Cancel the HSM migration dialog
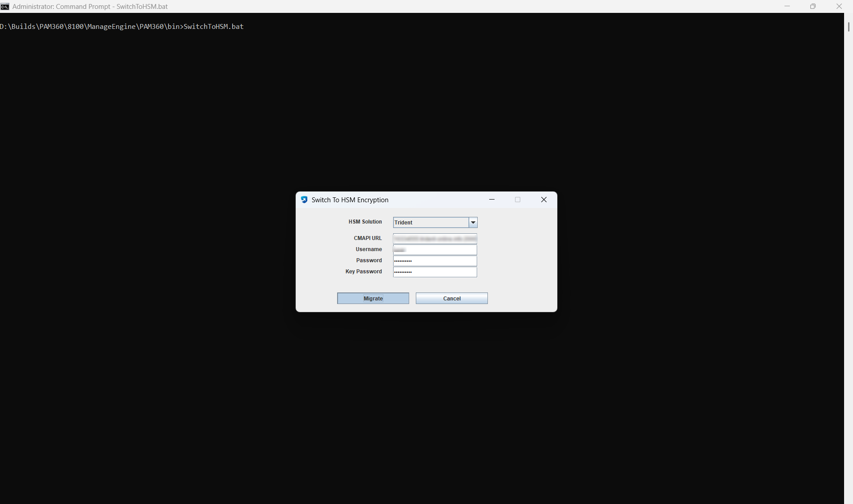The image size is (853, 504). tap(451, 298)
